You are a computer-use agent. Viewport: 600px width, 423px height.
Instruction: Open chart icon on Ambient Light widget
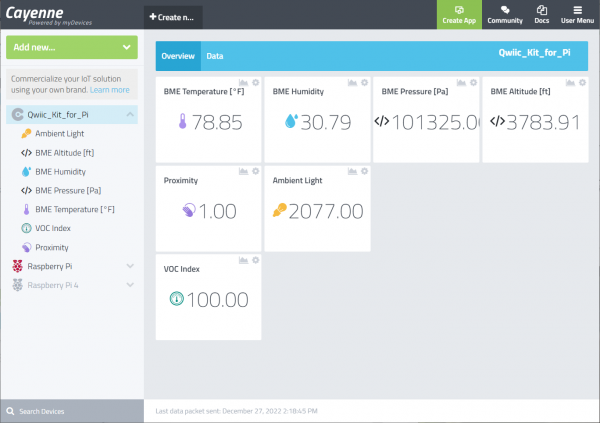(352, 171)
